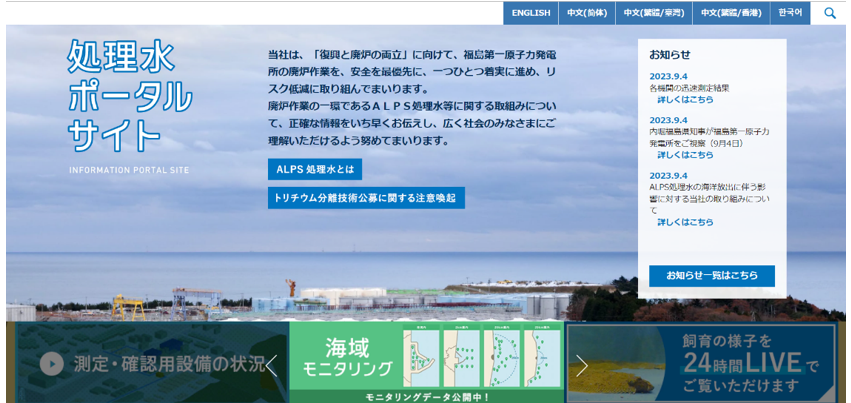Click the 処理水ポータルサイト logo title
851x403 pixels.
point(129,95)
